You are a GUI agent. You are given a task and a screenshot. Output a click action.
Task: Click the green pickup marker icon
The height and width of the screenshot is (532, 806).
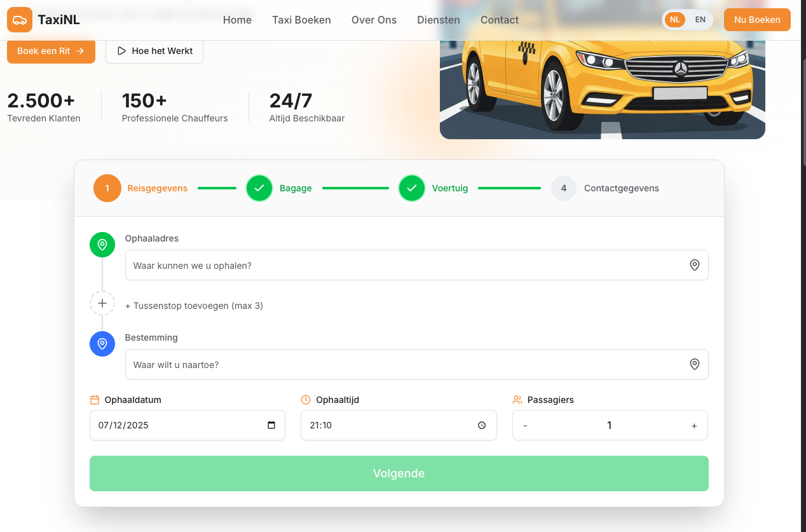point(102,245)
